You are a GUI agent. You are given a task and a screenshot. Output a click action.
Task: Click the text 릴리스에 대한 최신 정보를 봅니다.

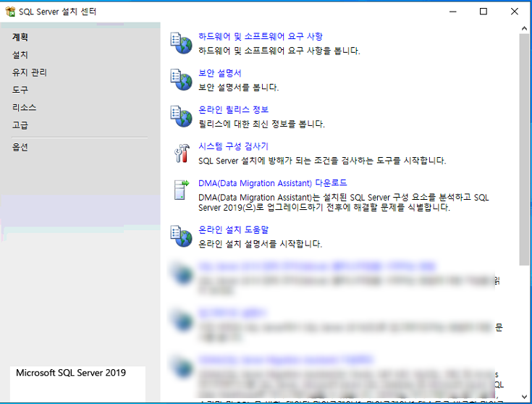click(261, 125)
